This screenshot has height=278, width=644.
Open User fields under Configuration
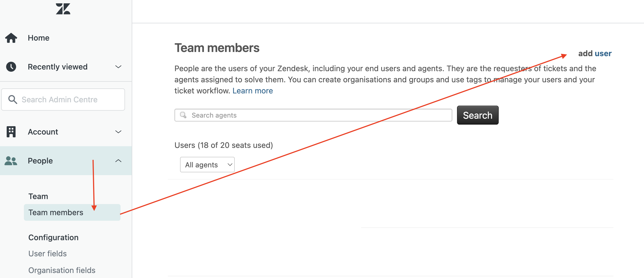(x=47, y=253)
